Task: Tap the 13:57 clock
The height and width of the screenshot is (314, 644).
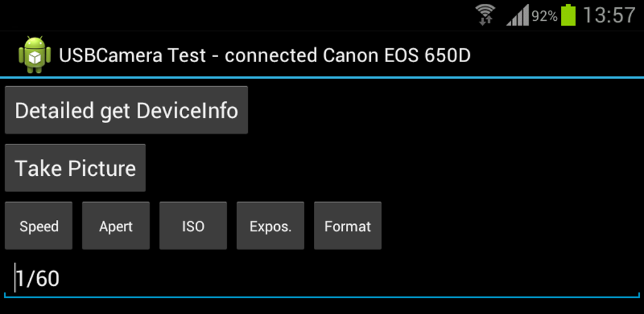Action: click(609, 16)
